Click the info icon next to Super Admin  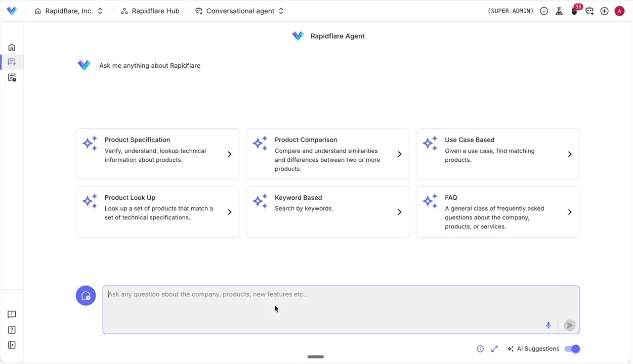(x=544, y=11)
